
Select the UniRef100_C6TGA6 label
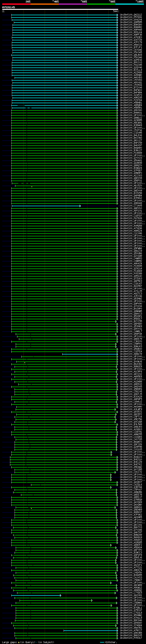point(131,50)
